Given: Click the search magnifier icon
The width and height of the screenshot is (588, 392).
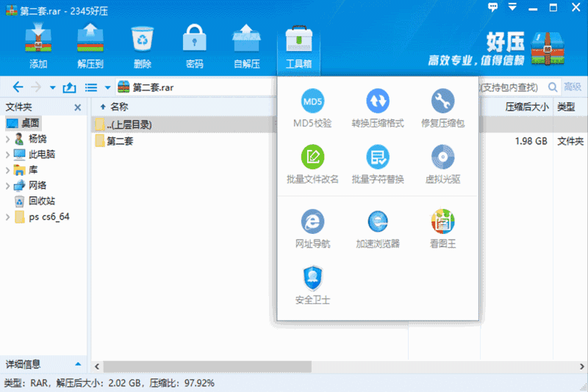Looking at the screenshot, I should point(553,88).
